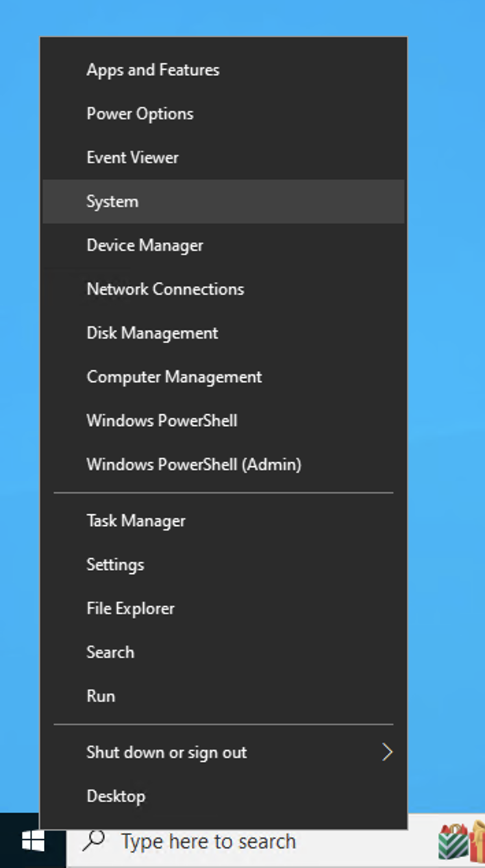The height and width of the screenshot is (868, 485).
Task: Open the Run dialog entry
Action: [223, 697]
